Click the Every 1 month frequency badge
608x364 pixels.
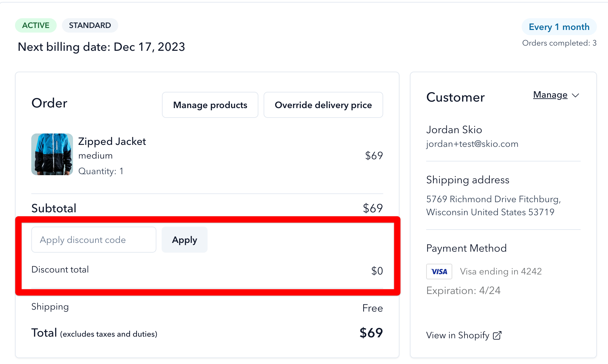[559, 27]
